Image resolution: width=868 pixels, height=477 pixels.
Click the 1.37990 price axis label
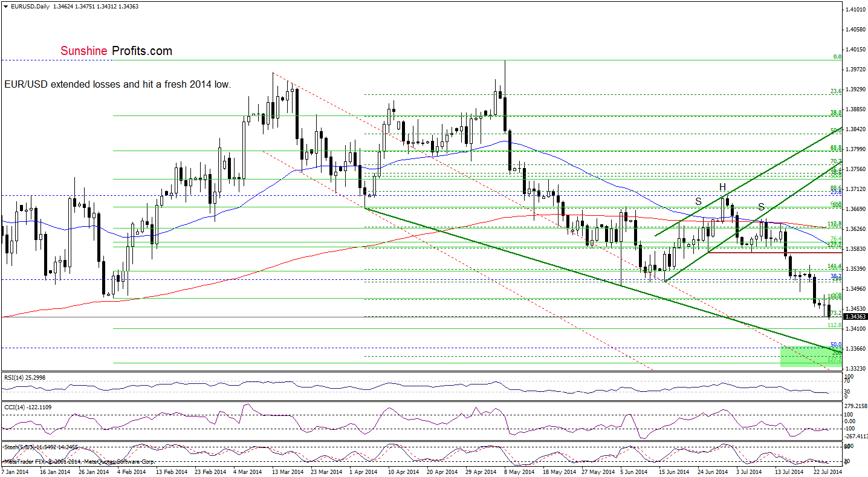point(855,149)
